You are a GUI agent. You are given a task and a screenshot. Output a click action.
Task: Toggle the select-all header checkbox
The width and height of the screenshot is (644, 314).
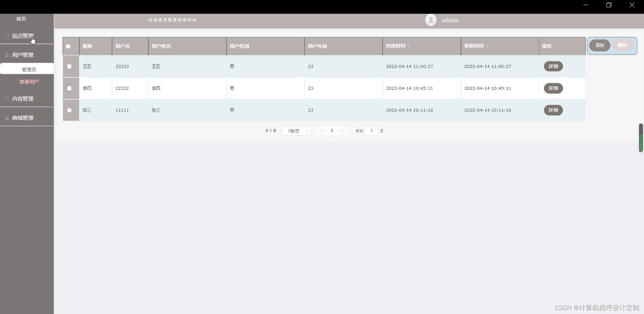[68, 46]
